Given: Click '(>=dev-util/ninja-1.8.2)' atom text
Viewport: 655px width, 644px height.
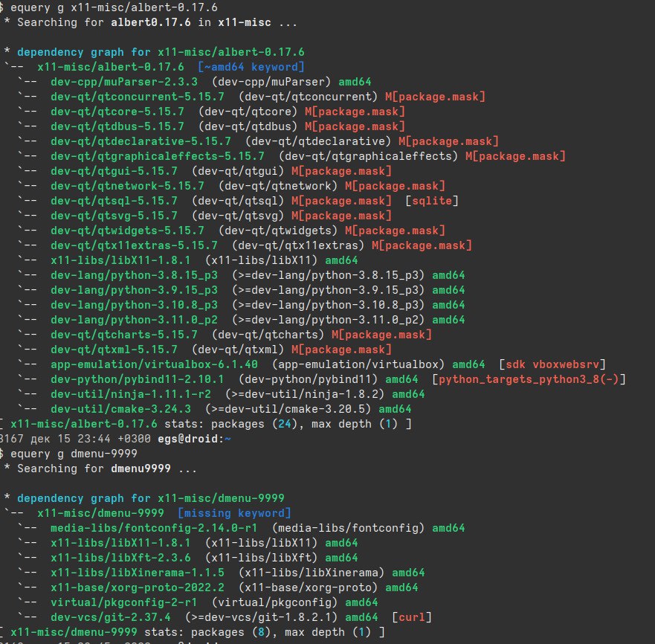Looking at the screenshot, I should (x=305, y=394).
